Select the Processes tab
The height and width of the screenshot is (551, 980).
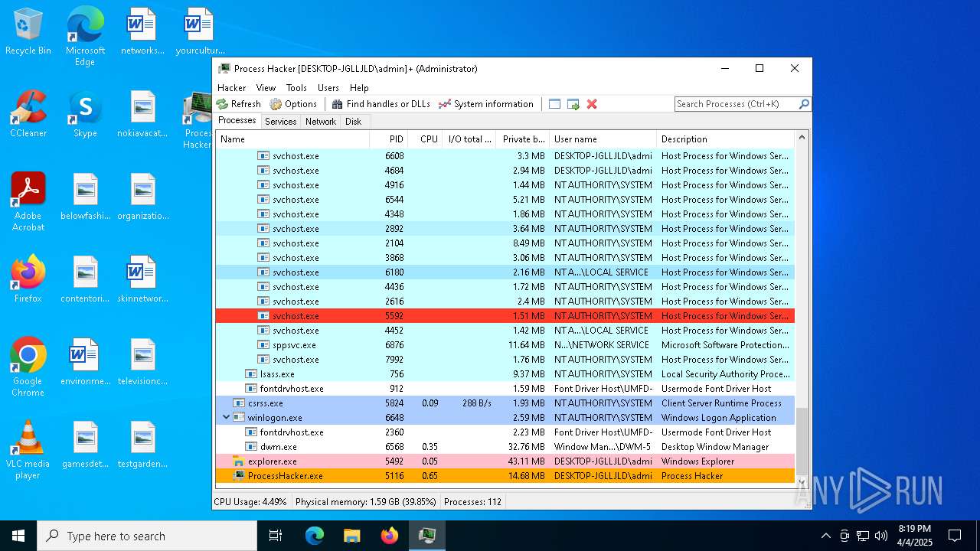click(x=237, y=121)
